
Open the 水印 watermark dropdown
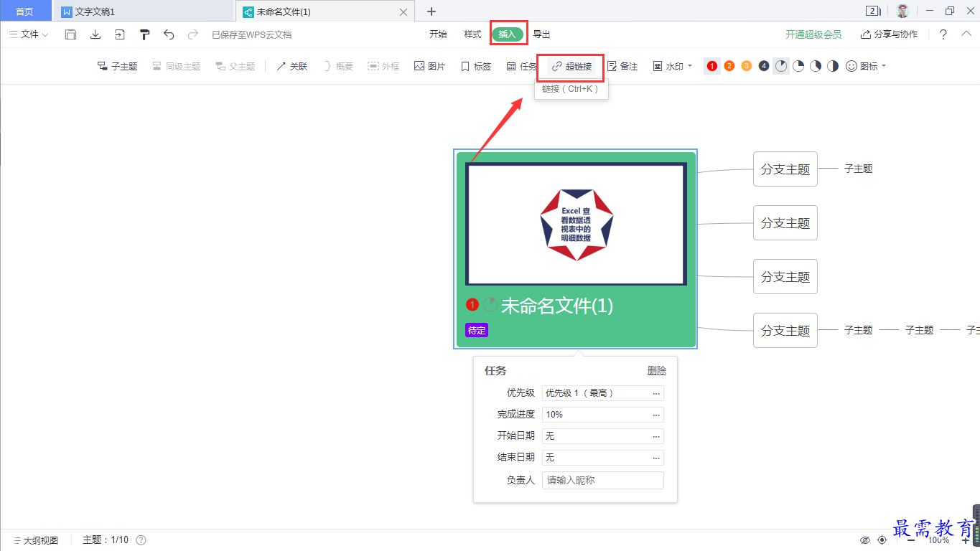click(x=673, y=66)
